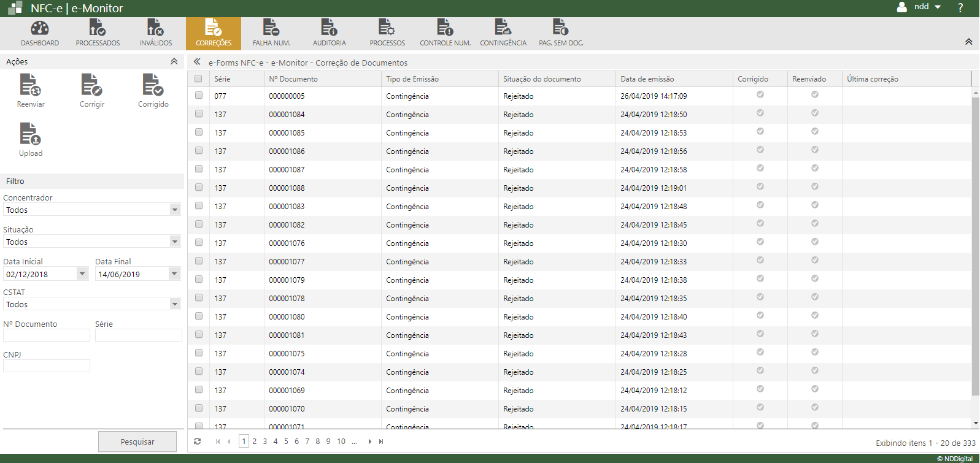Click the Reenviar action icon
The width and height of the screenshot is (980, 463).
point(31,85)
